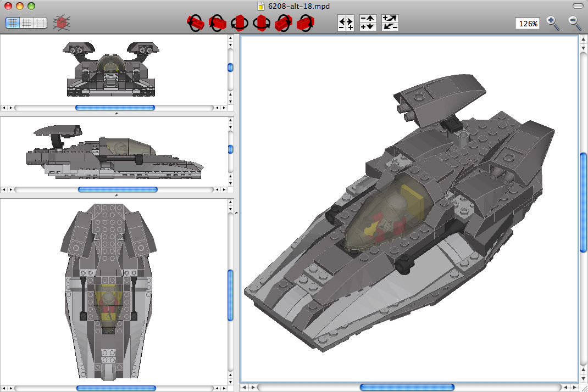Image resolution: width=588 pixels, height=392 pixels.
Task: Nudge part with left-right arrows icon
Action: point(346,23)
